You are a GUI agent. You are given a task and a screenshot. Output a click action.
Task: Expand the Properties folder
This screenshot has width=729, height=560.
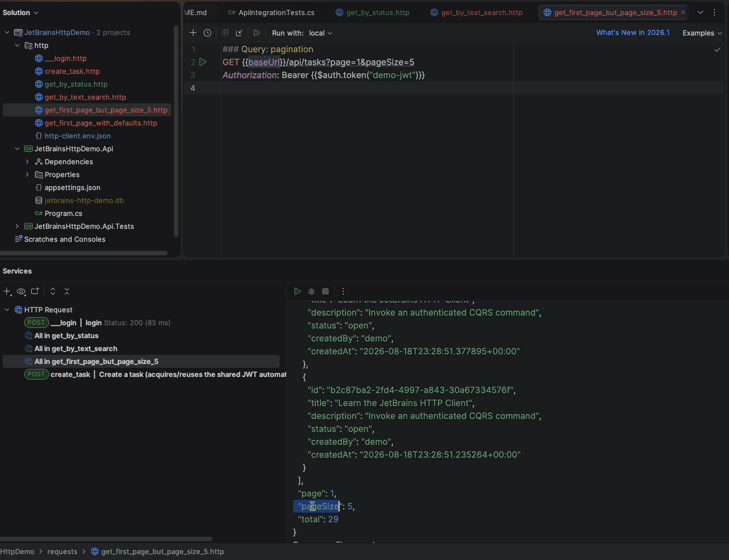27,174
